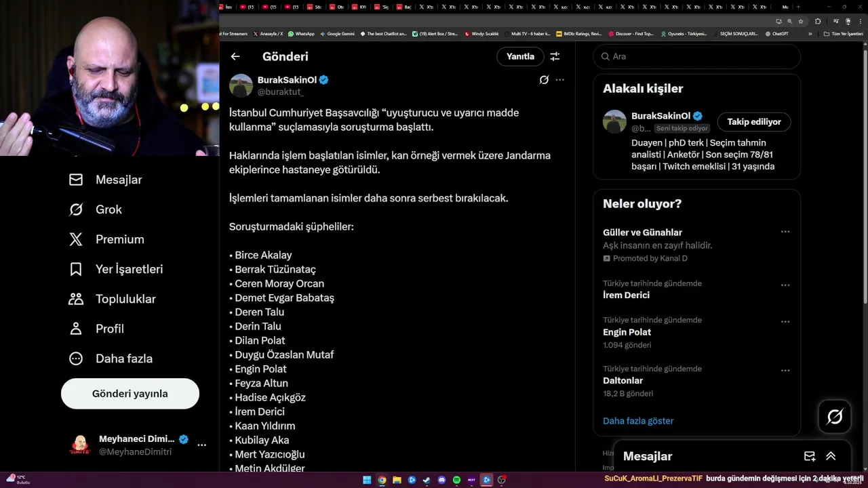Open Premium in the left sidebar
The width and height of the screenshot is (868, 488).
click(106, 239)
